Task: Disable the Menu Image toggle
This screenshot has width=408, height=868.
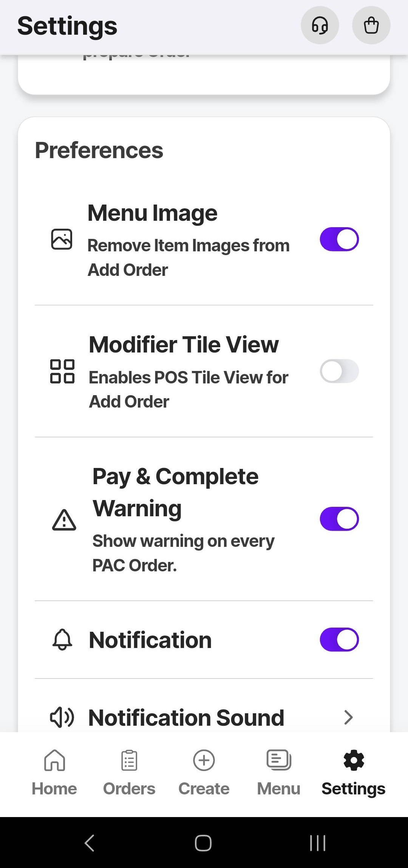Action: coord(339,239)
